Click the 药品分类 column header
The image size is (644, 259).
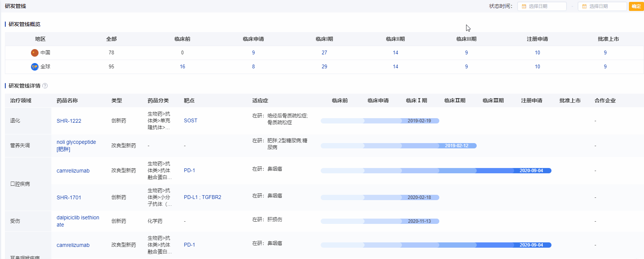click(158, 101)
